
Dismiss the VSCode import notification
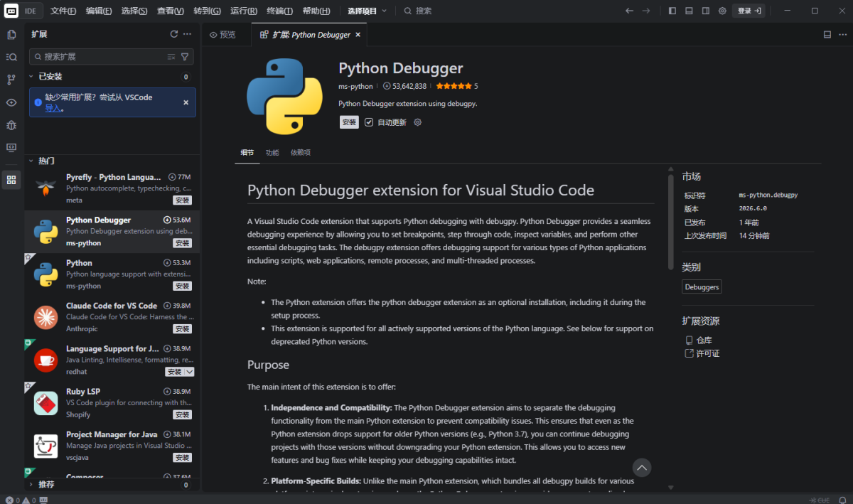186,102
